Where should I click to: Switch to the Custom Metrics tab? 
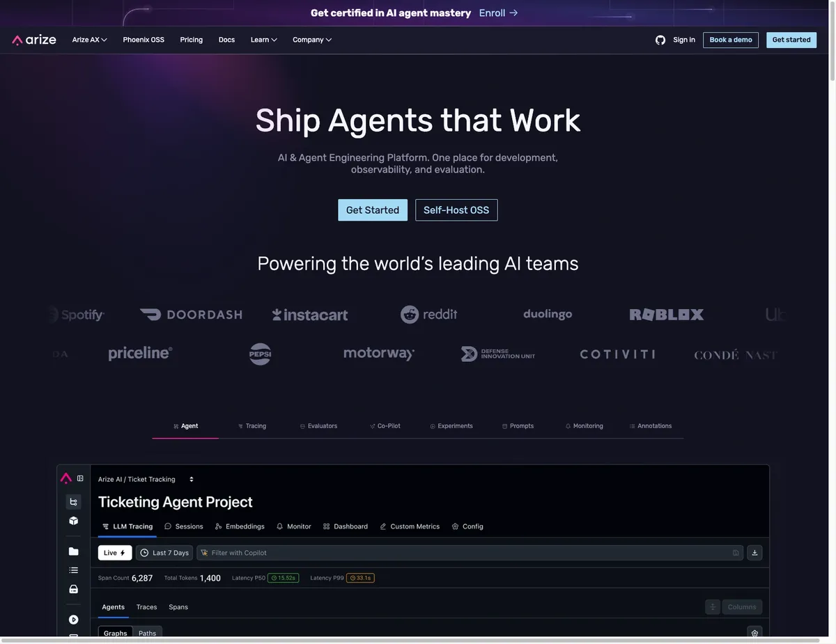click(410, 526)
